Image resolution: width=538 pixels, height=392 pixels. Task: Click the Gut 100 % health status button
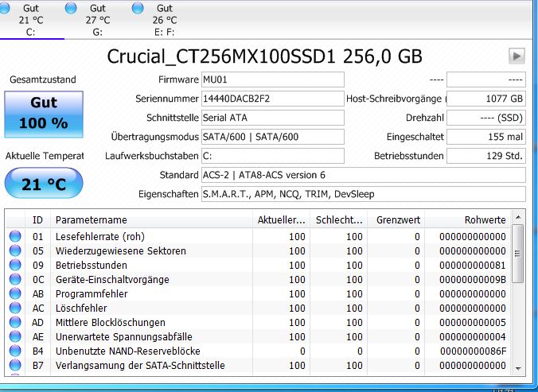click(x=44, y=114)
